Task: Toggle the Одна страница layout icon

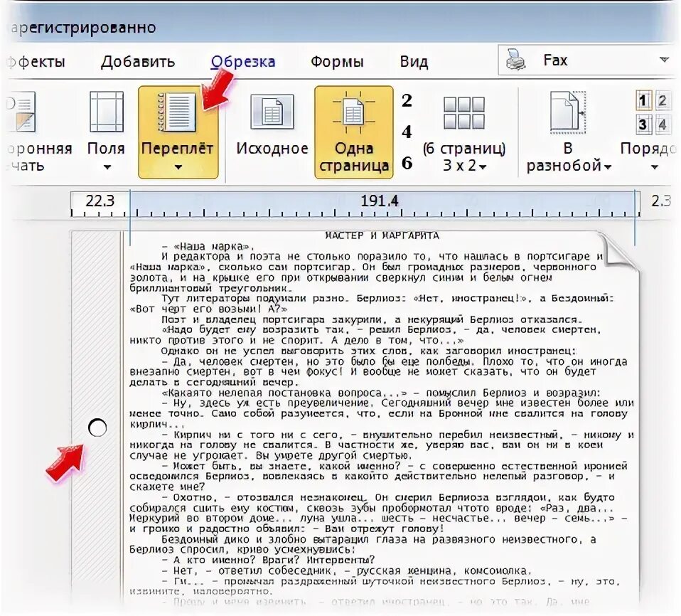Action: 353,112
